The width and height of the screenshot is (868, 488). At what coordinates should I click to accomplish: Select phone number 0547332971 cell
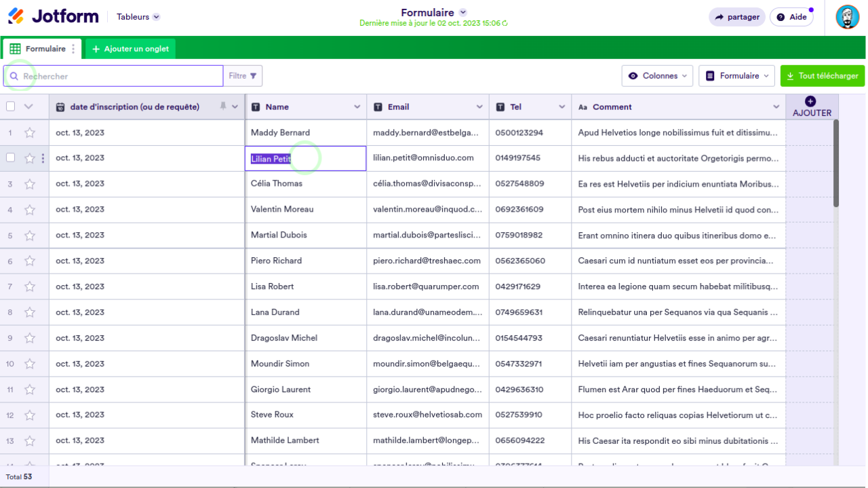(x=530, y=364)
